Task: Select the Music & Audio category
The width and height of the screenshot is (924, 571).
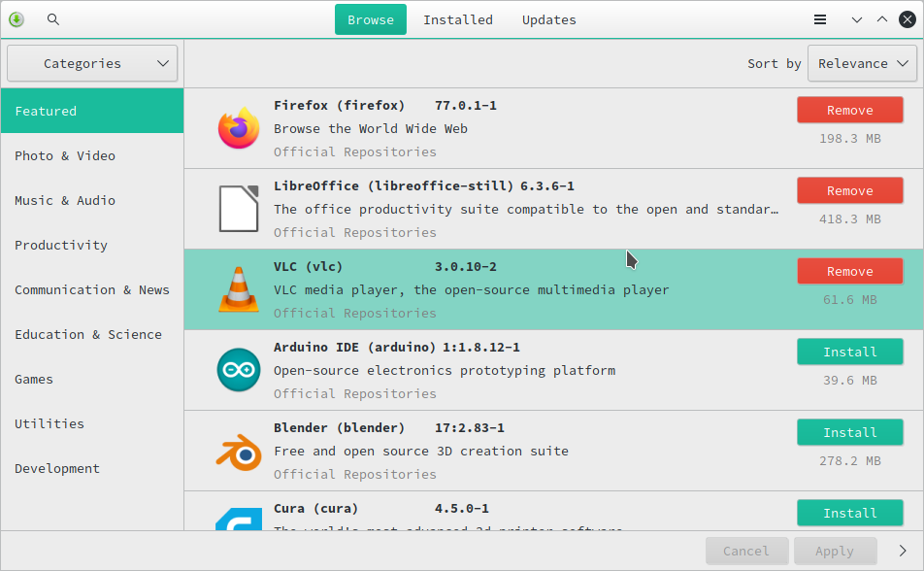Action: point(92,201)
